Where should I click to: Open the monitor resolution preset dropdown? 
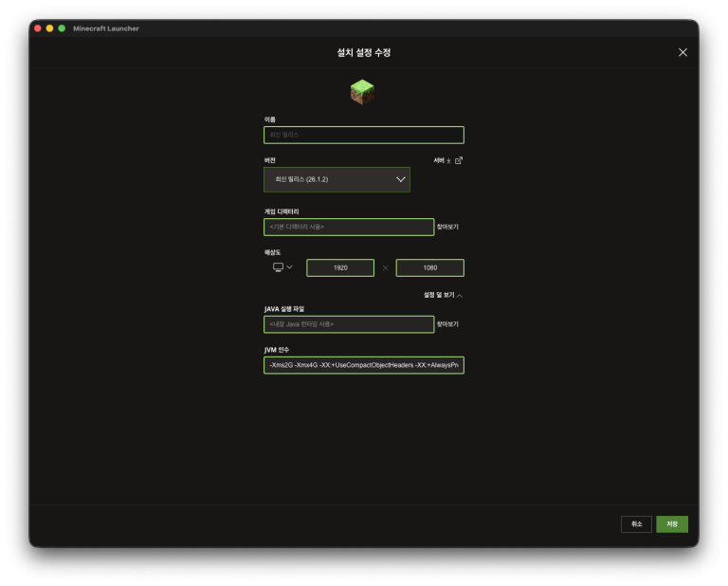(282, 267)
